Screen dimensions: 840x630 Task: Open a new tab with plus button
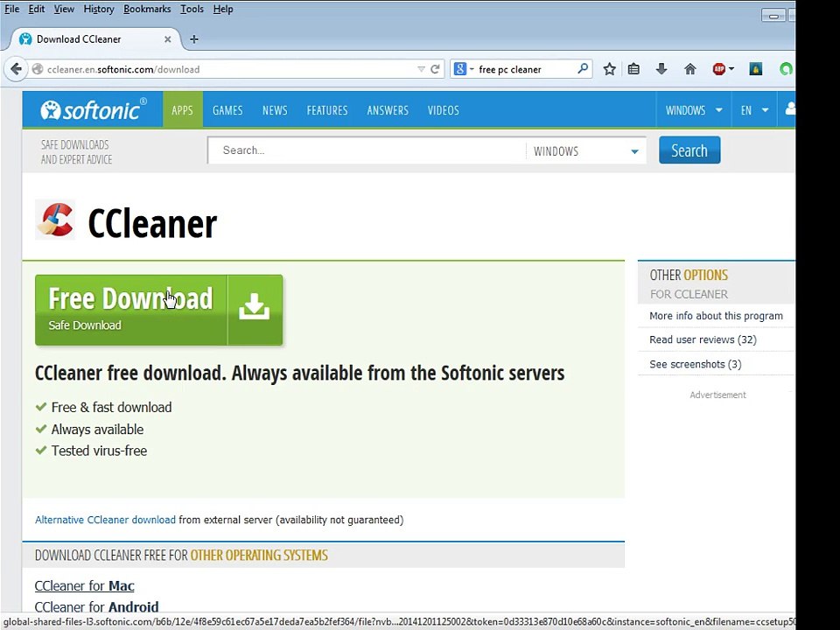click(194, 39)
